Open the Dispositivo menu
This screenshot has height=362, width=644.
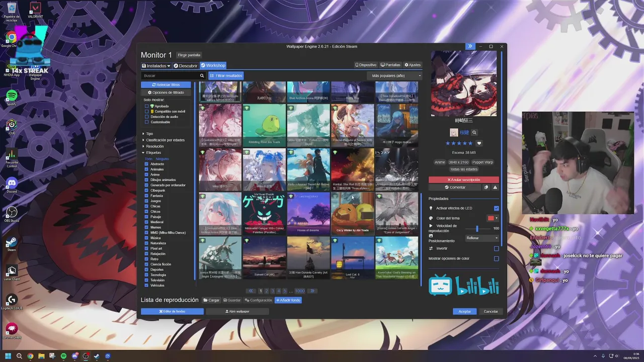pyautogui.click(x=366, y=65)
